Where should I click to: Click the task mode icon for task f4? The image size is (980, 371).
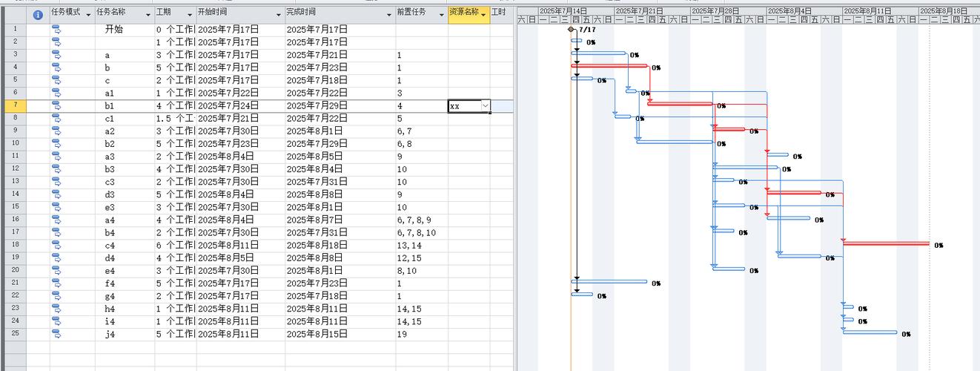[x=56, y=283]
